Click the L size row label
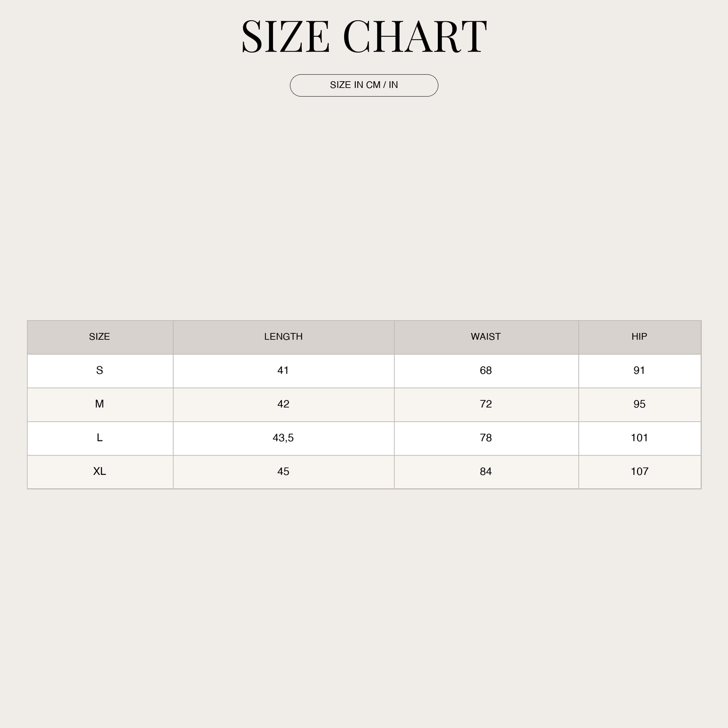 point(99,438)
